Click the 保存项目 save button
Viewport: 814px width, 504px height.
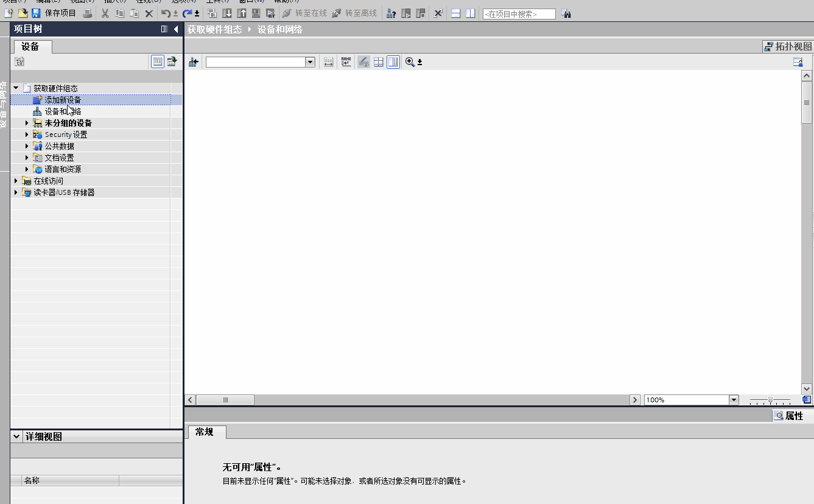[x=54, y=13]
